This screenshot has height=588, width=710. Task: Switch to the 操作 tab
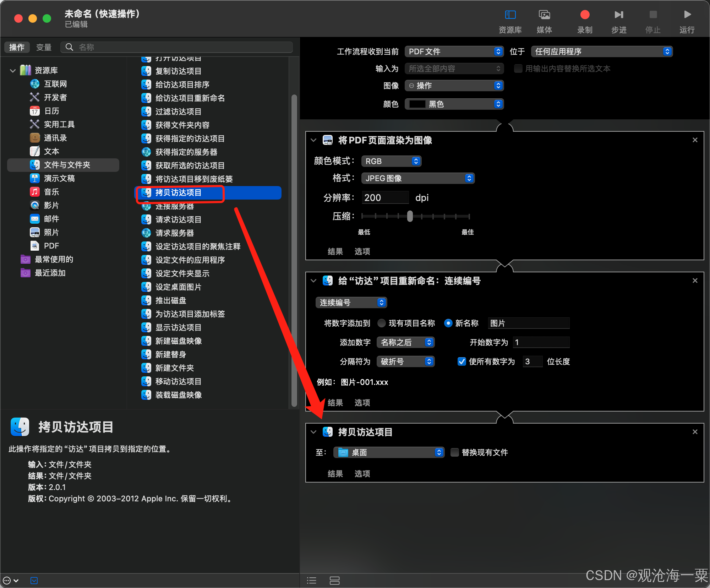tap(17, 47)
